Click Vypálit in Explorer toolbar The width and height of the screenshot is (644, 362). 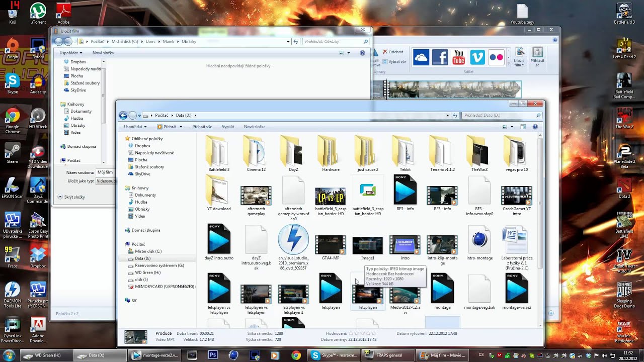point(228,127)
